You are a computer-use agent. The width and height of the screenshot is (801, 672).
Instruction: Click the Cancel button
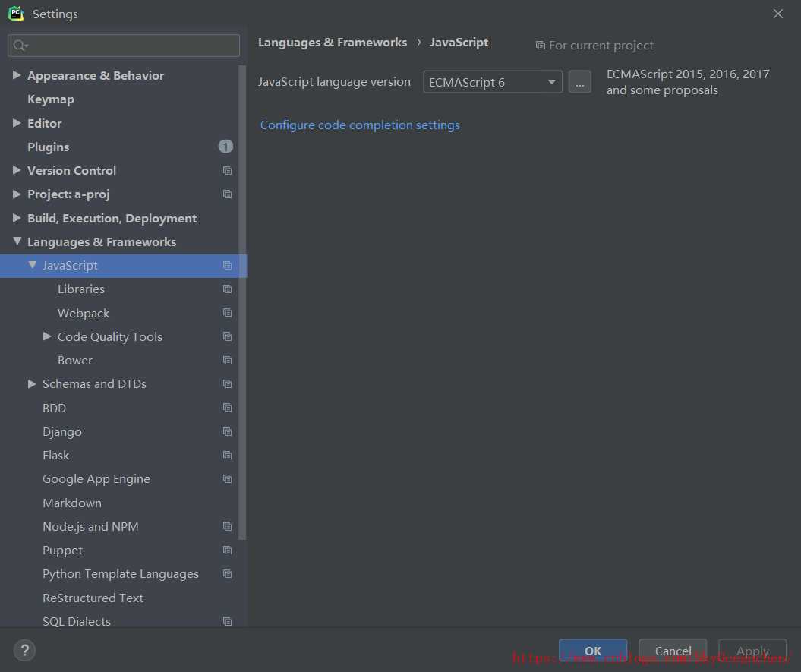(673, 651)
